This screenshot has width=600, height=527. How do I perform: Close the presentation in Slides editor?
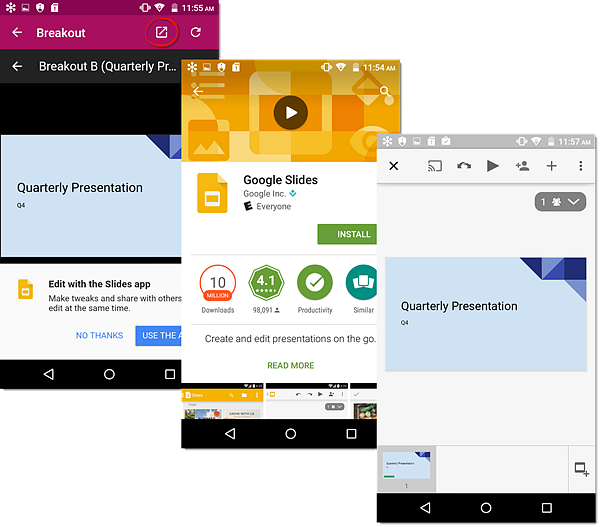click(394, 166)
